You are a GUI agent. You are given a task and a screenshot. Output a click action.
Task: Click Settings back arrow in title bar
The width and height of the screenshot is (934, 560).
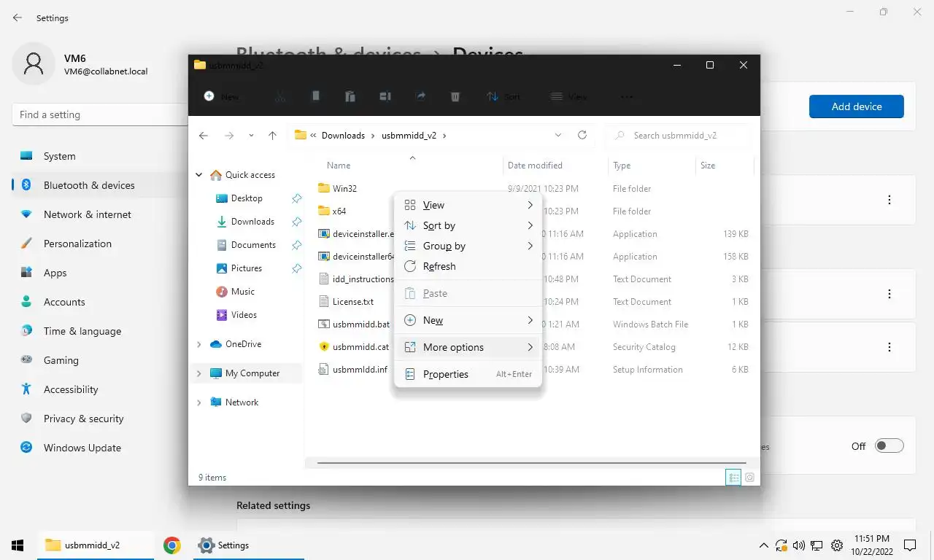pyautogui.click(x=18, y=17)
